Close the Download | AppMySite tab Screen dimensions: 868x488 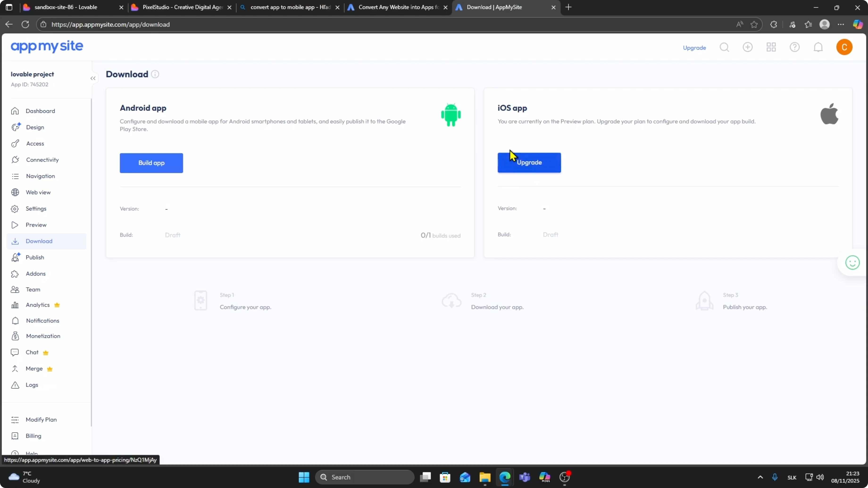click(x=553, y=7)
